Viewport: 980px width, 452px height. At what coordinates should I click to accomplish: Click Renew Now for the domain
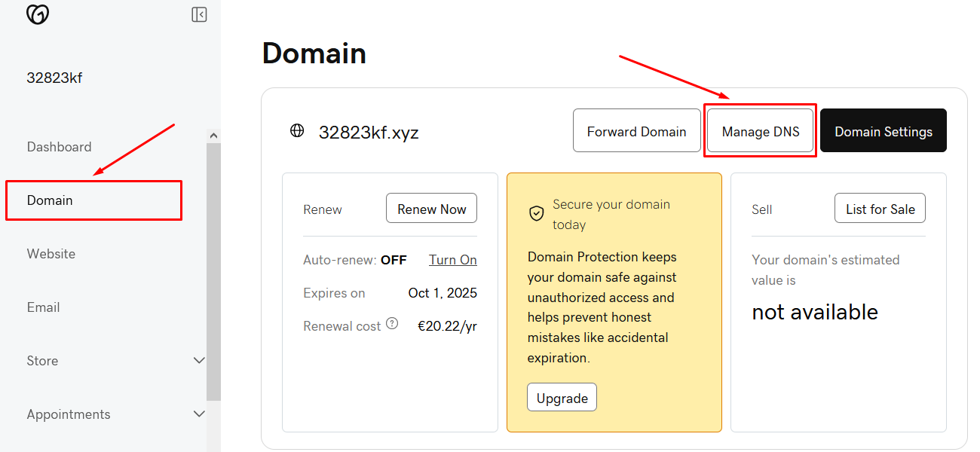click(431, 208)
